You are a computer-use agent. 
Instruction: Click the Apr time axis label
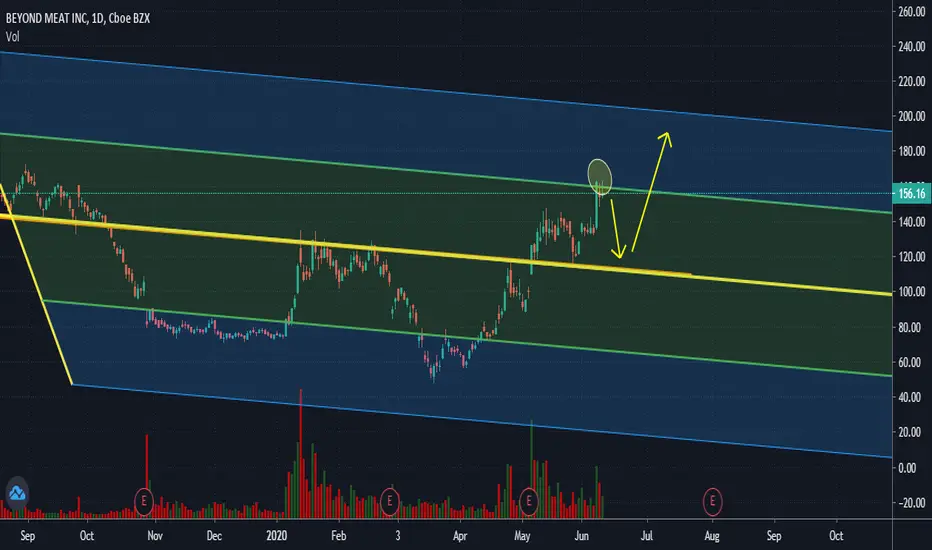click(460, 536)
